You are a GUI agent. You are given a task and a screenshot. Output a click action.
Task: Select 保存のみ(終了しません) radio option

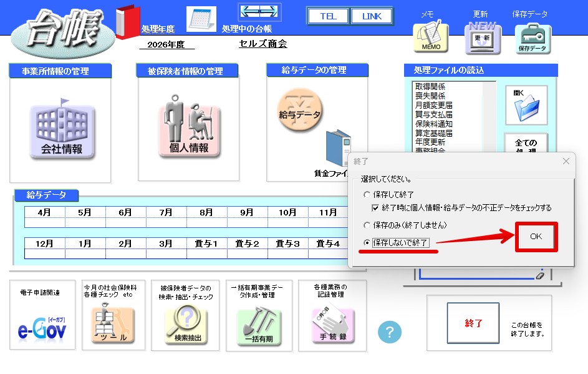click(x=405, y=225)
